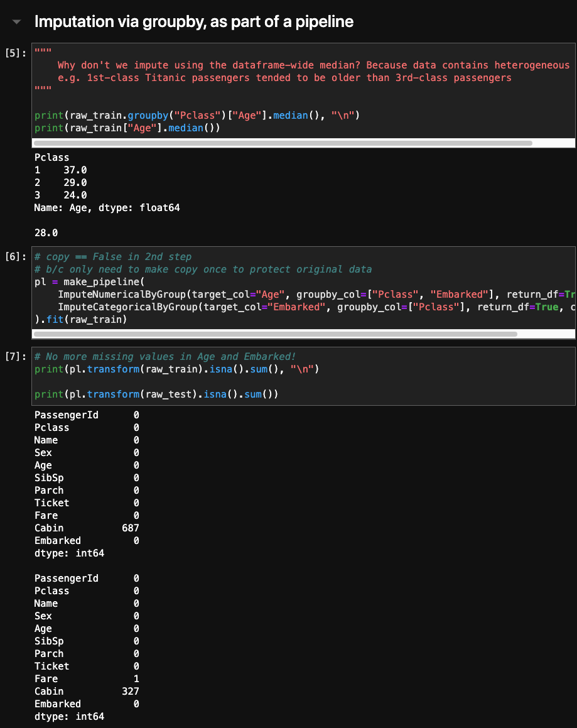Click the 'print(pl.transform(raw_train)' code line
Viewport: 577px width, 728px height.
177,369
